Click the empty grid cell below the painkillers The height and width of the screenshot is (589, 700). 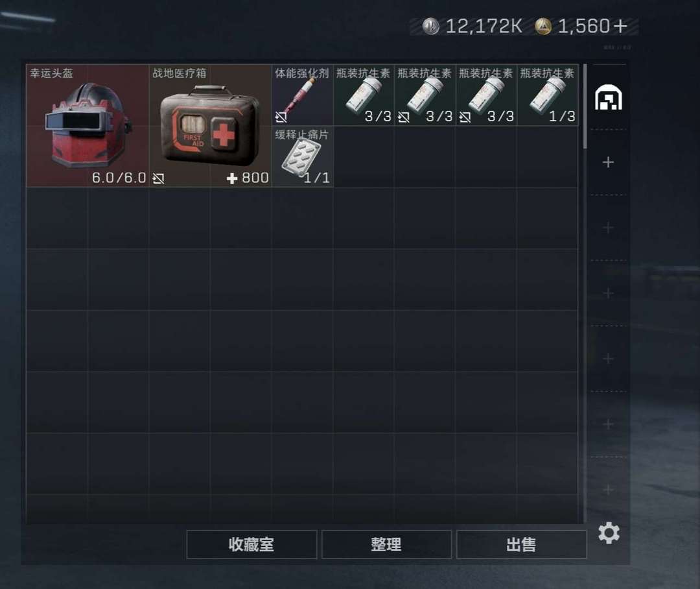(302, 218)
